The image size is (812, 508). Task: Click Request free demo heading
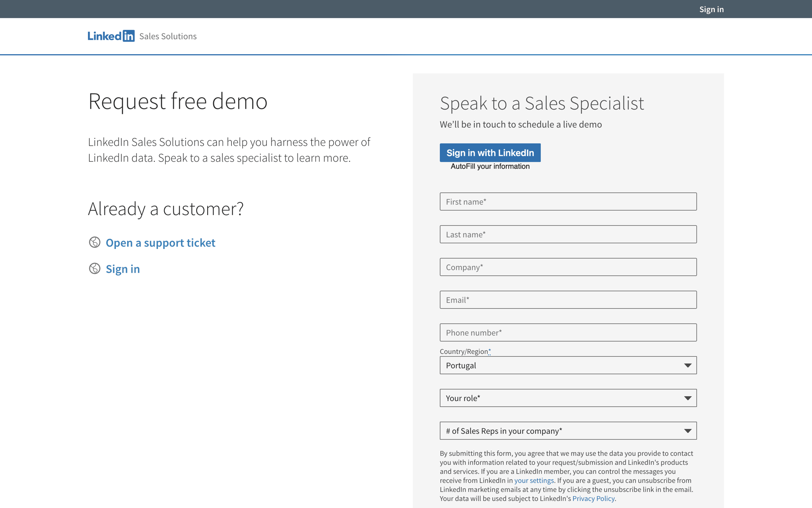pos(178,101)
